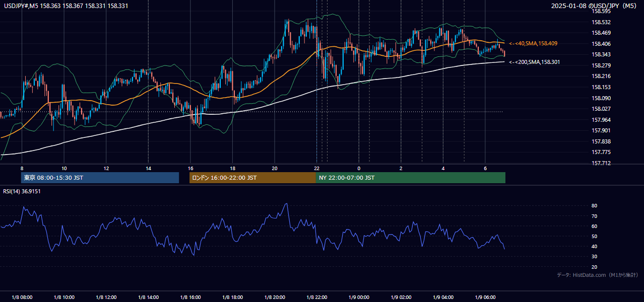644x302 pixels.
Task: Click RSI scale value 30
Action: [594, 257]
